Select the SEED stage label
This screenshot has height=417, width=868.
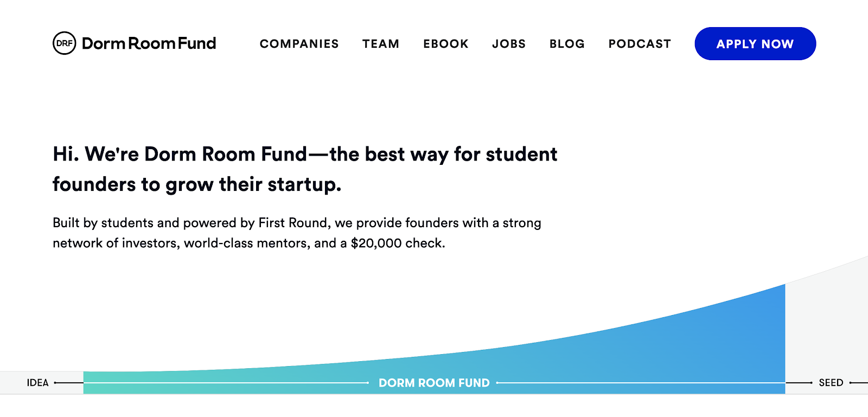[831, 383]
